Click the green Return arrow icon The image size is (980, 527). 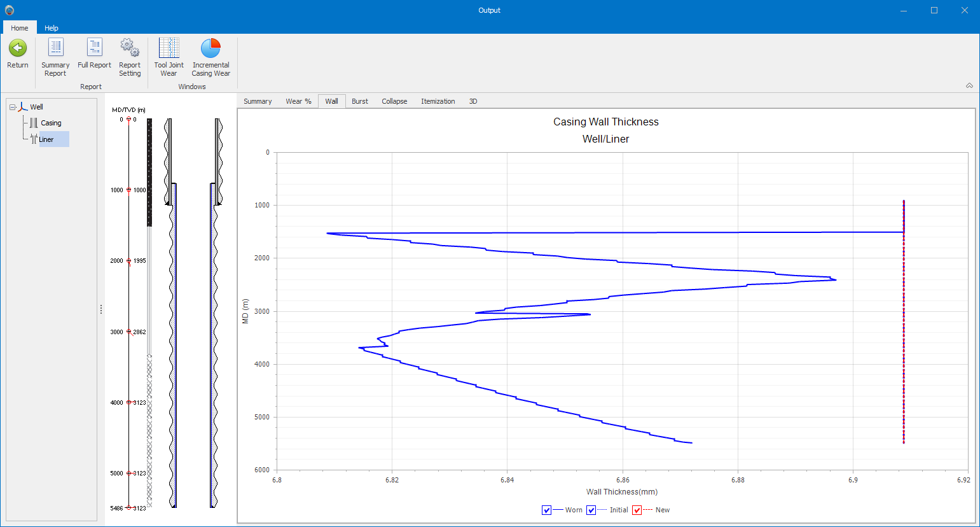click(18, 48)
